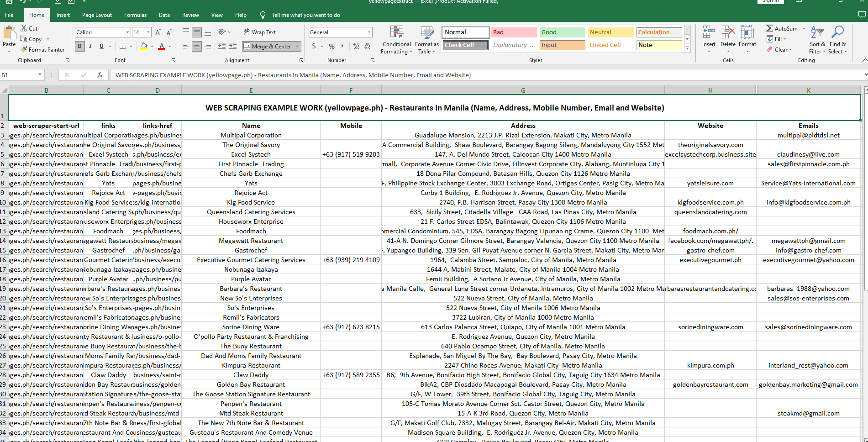
Task: Cut the selection with scissors icon
Action: point(24,28)
